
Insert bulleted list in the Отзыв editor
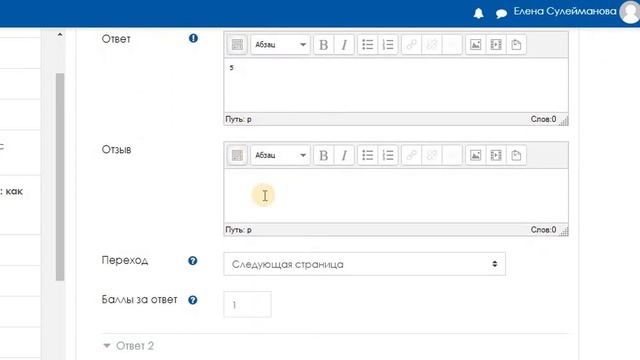point(367,155)
